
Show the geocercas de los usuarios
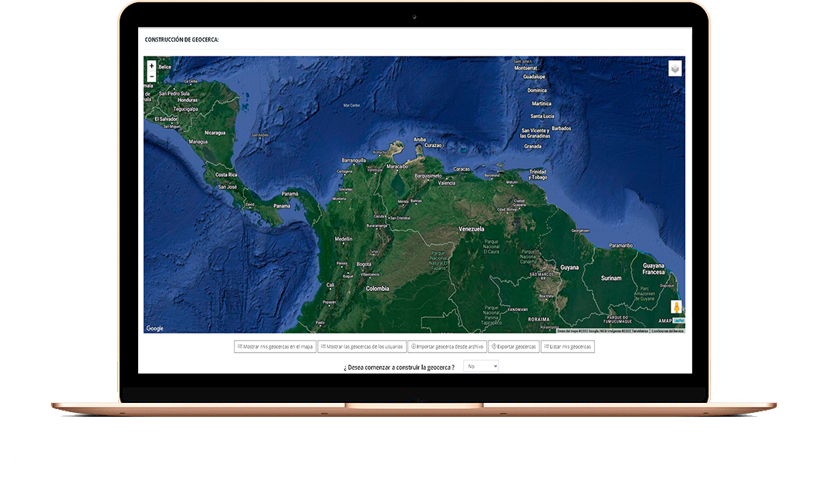click(361, 347)
